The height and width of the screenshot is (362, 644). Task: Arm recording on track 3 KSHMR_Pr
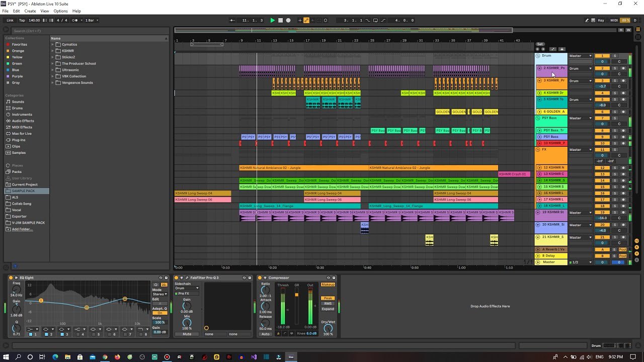623,80
